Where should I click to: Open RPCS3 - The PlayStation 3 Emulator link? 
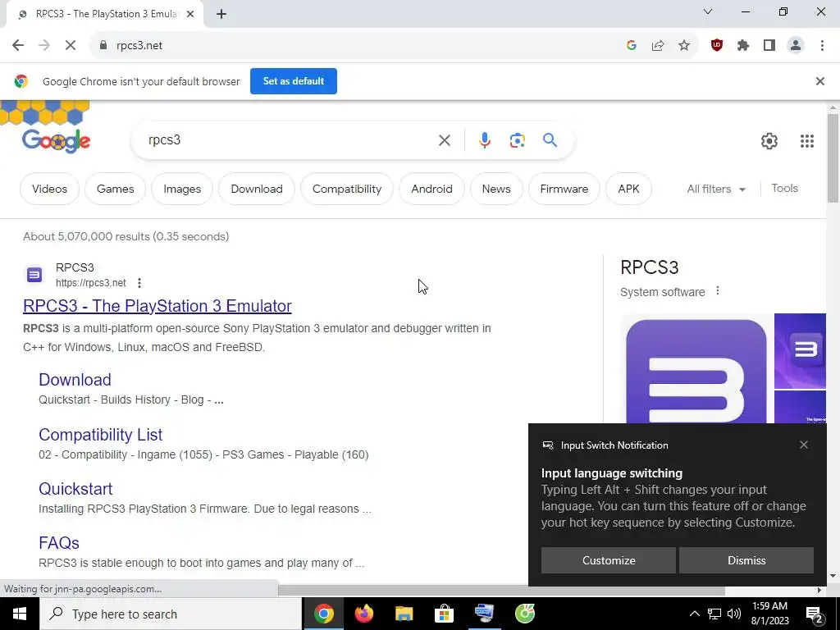click(157, 305)
